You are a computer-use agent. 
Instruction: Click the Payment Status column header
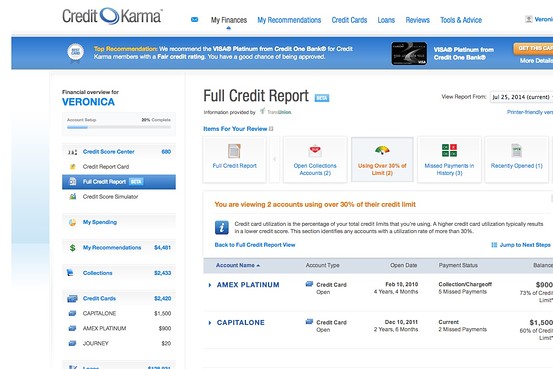click(458, 265)
